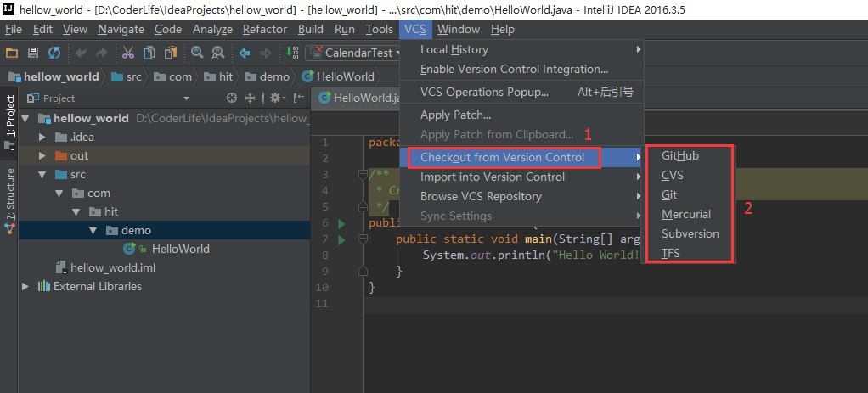Fold the main method at line 7
This screenshot has height=393, width=868.
tap(364, 239)
